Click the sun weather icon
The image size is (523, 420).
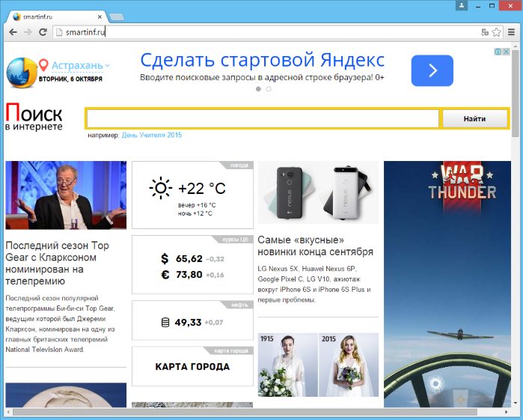pos(160,188)
